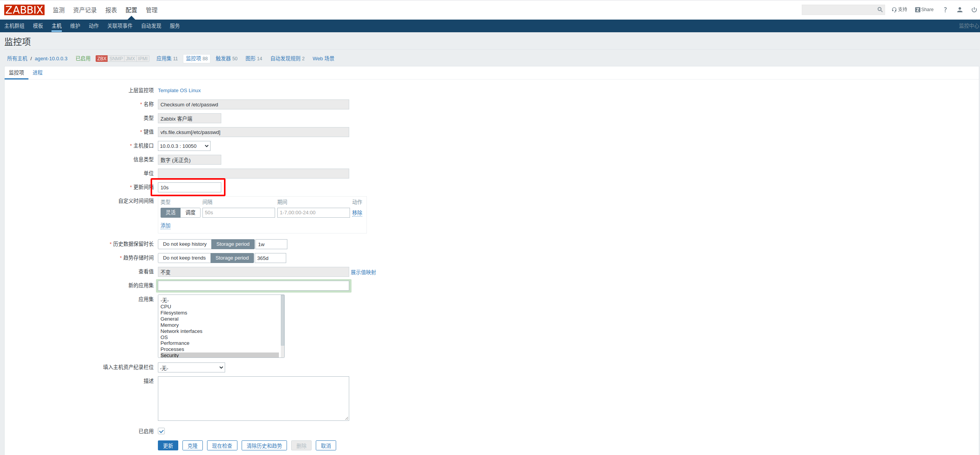
Task: Click the JMX availability badge
Action: 131,58
